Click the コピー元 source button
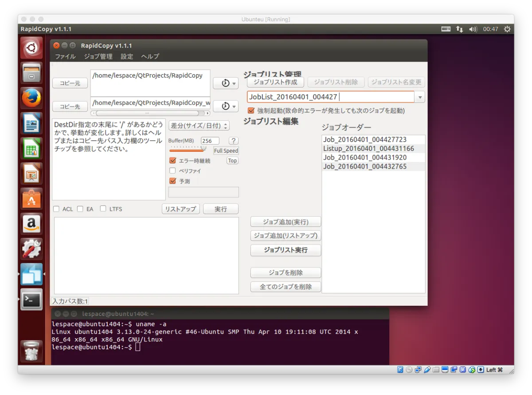This screenshot has height=395, width=532. coord(70,83)
